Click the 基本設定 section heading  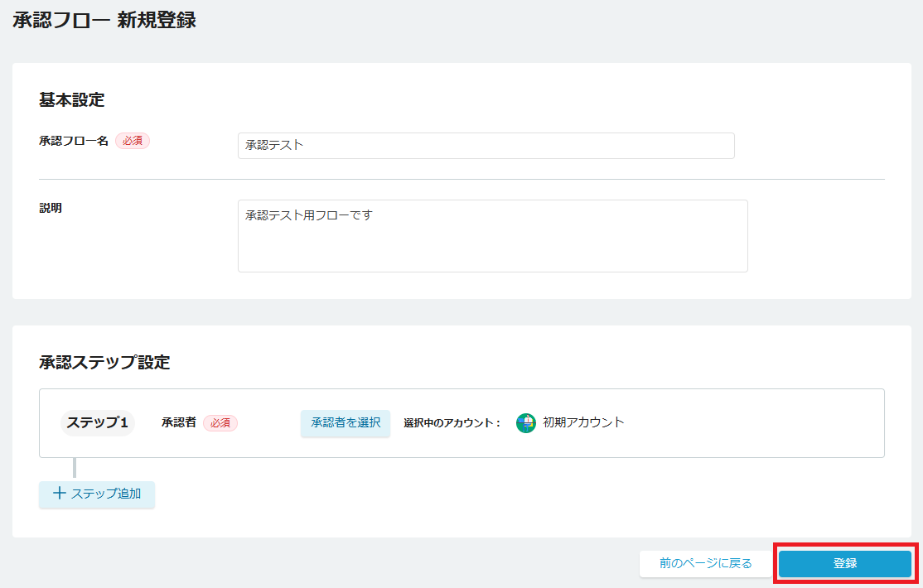click(72, 100)
